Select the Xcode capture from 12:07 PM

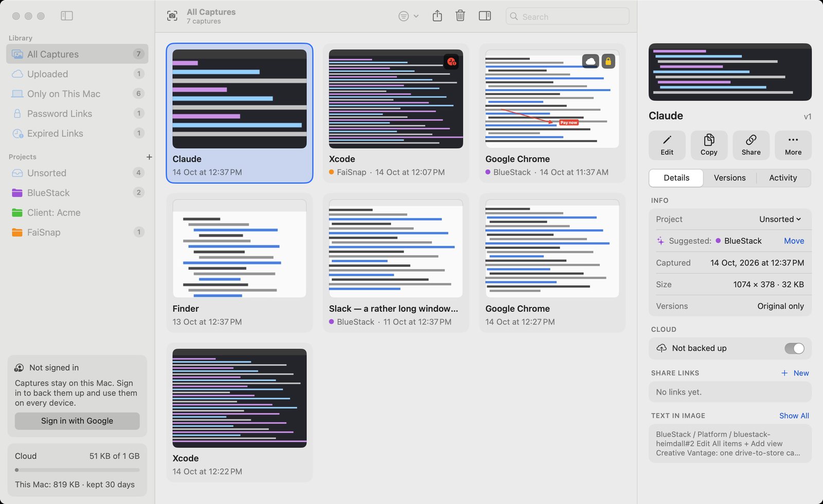(396, 99)
